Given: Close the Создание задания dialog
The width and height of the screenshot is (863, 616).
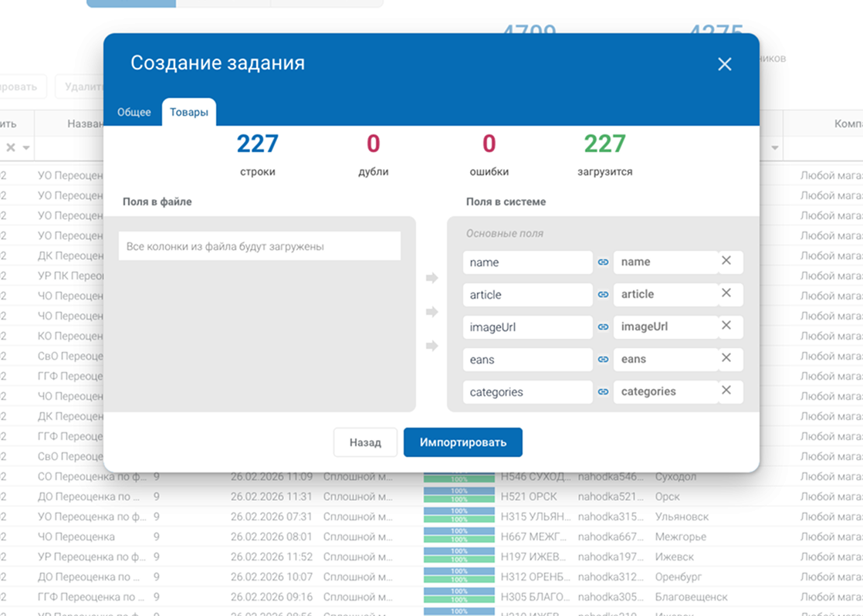Looking at the screenshot, I should tap(724, 64).
